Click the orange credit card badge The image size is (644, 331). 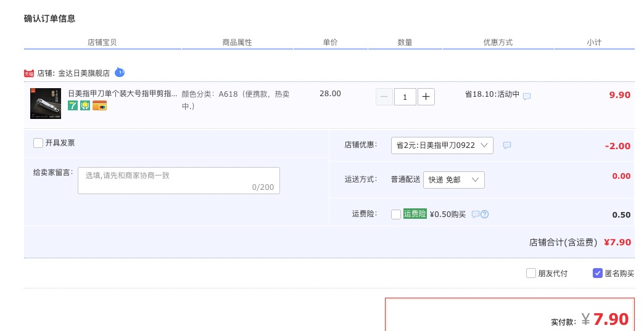[x=99, y=105]
